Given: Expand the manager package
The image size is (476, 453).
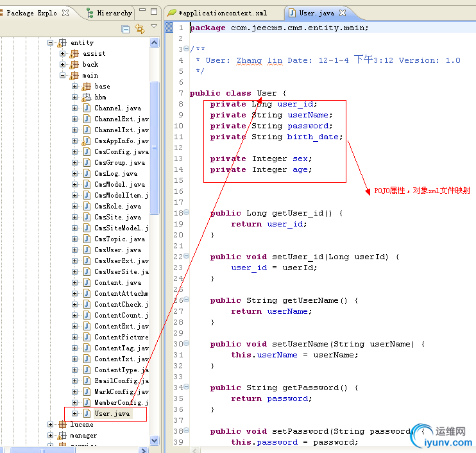Looking at the screenshot, I should coord(51,436).
